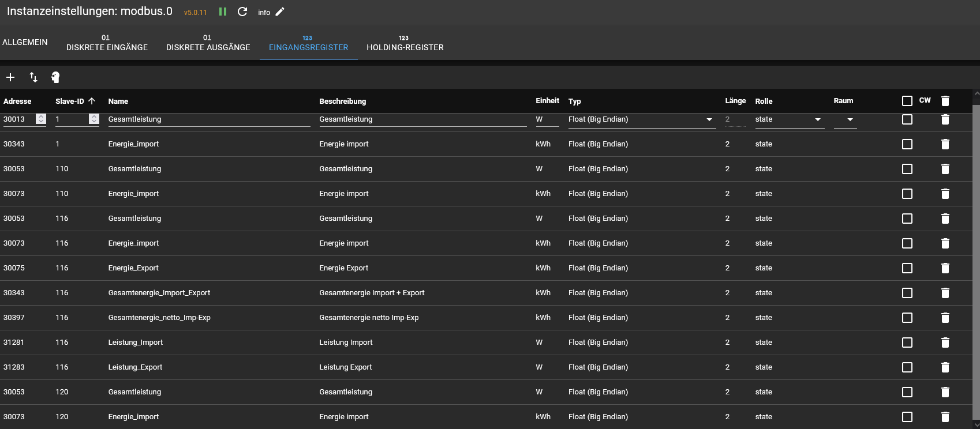Open the Raum dropdown in first row
The image size is (980, 429).
pyautogui.click(x=846, y=119)
